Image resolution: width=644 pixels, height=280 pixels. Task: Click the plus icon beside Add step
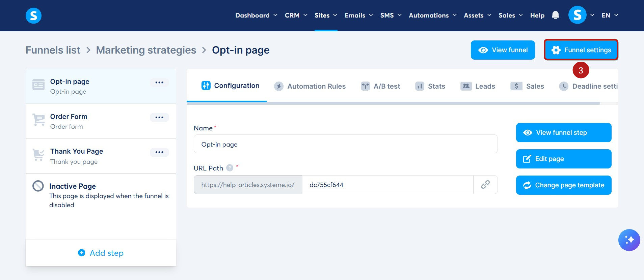click(x=82, y=253)
